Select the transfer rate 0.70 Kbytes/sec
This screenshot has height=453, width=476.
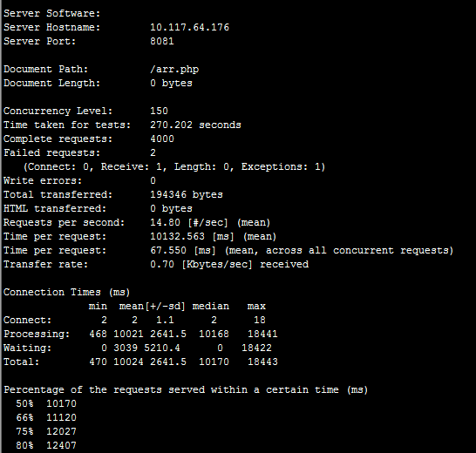pyautogui.click(x=201, y=264)
